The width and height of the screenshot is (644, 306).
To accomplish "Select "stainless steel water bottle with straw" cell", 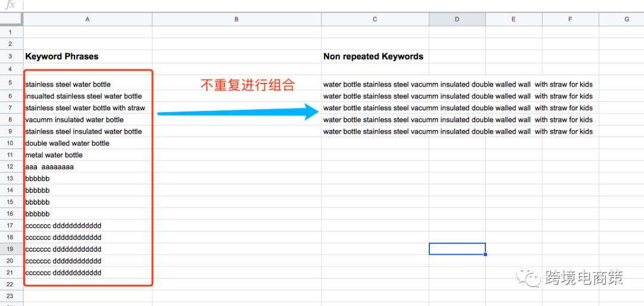I will point(85,108).
